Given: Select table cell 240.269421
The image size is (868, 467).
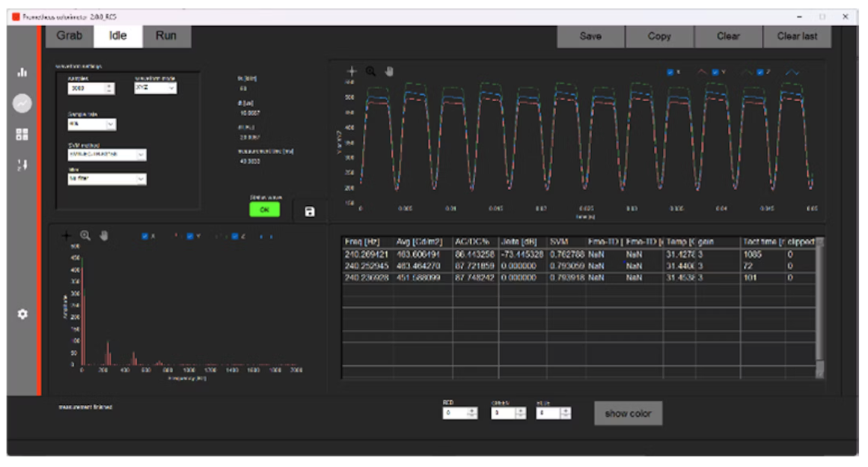Looking at the screenshot, I should click(369, 254).
